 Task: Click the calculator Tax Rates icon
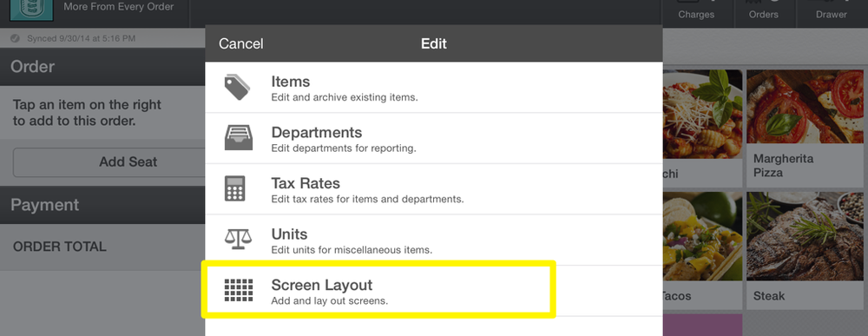(234, 188)
